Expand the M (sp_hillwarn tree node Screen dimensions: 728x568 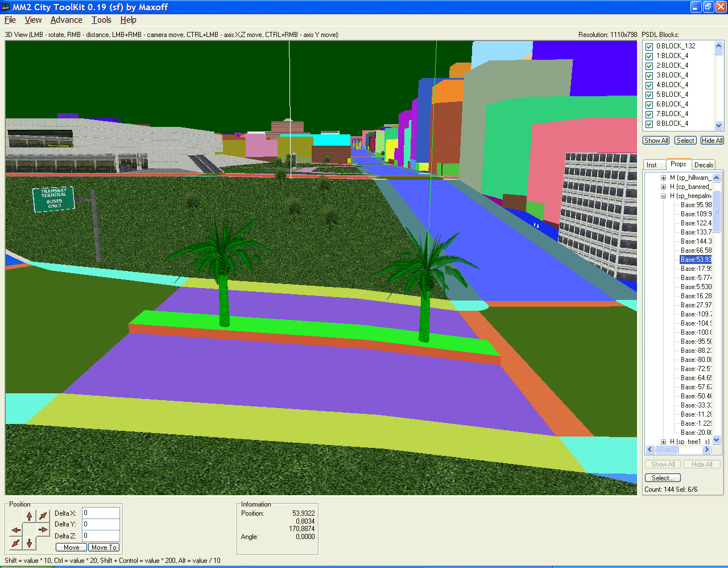point(663,178)
